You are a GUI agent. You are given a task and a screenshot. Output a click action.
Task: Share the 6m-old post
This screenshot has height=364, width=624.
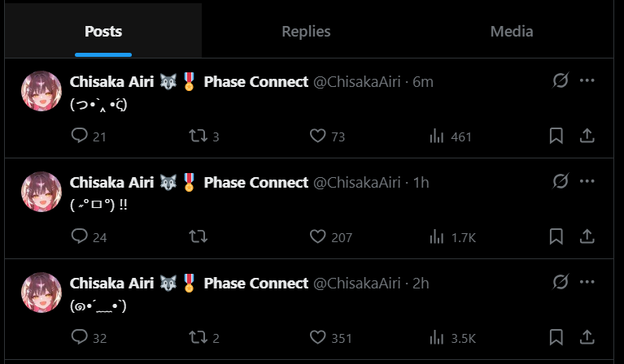[x=587, y=136]
